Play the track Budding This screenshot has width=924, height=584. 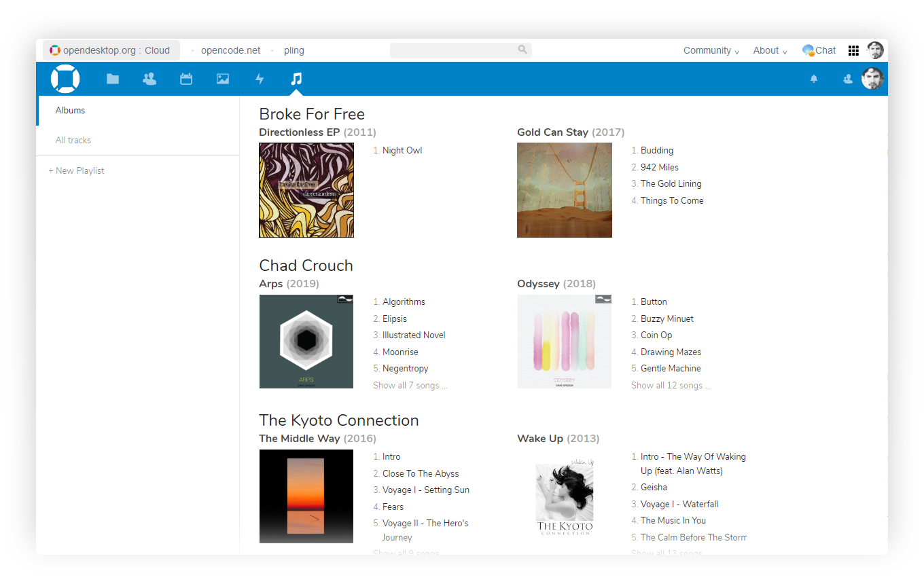click(657, 151)
